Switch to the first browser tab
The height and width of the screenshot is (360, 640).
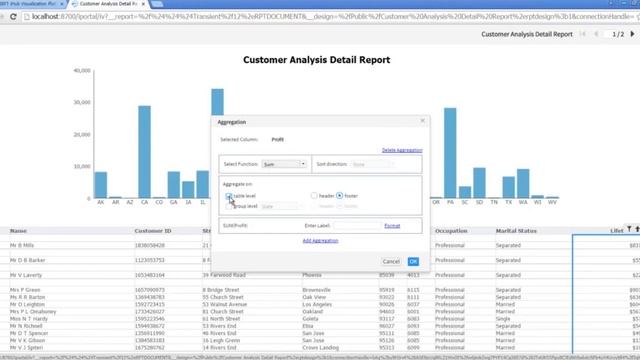click(x=32, y=4)
